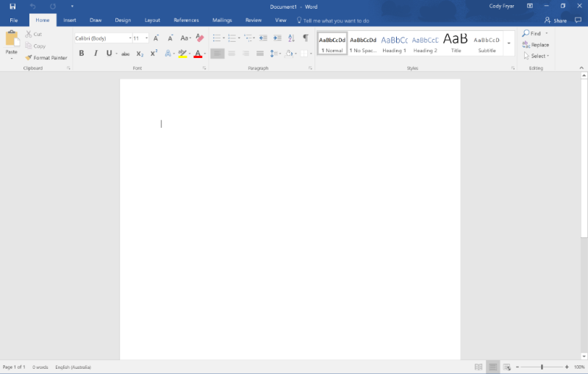This screenshot has width=588, height=374.
Task: Toggle Bold formatting
Action: coord(81,54)
